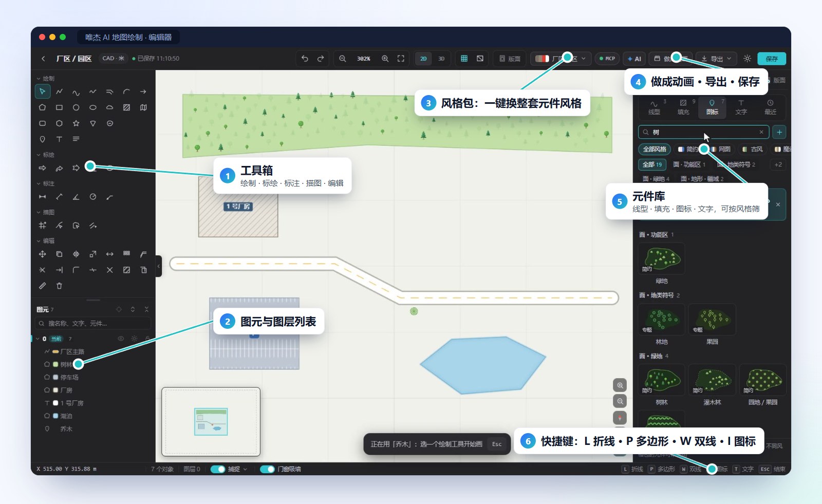Select the rectangle shape tool
Screen dimensions: 822x504
click(x=59, y=107)
